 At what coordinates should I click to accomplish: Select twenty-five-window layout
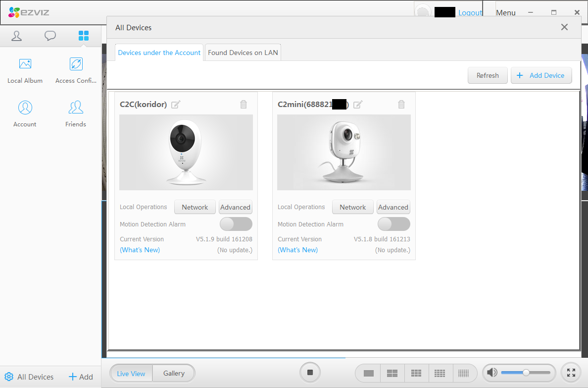coord(464,373)
